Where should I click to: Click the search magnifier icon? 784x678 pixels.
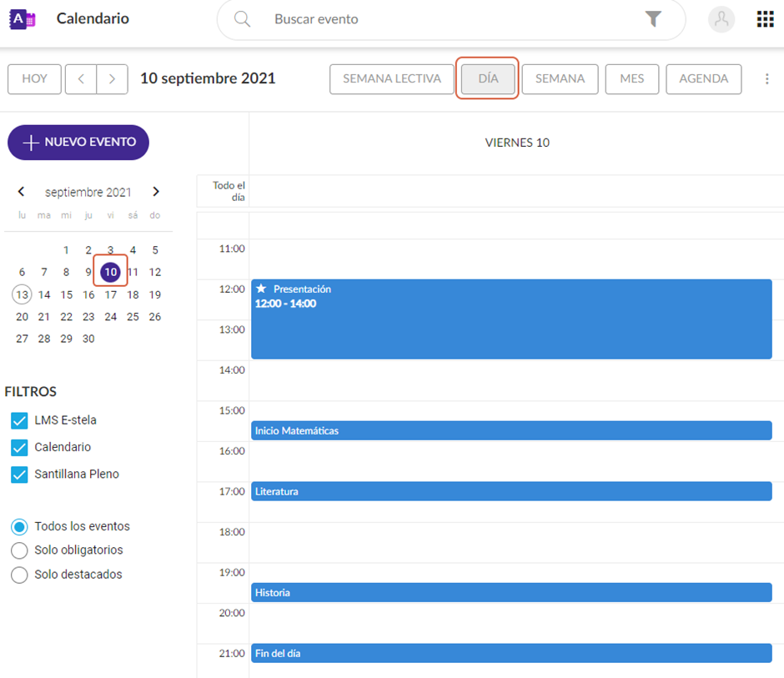243,19
